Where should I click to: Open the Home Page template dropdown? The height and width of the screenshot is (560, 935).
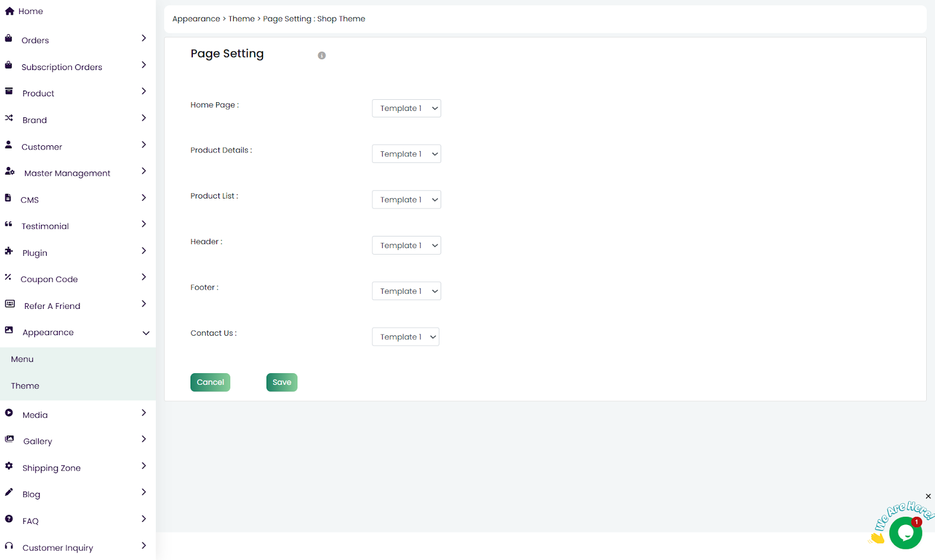click(406, 109)
